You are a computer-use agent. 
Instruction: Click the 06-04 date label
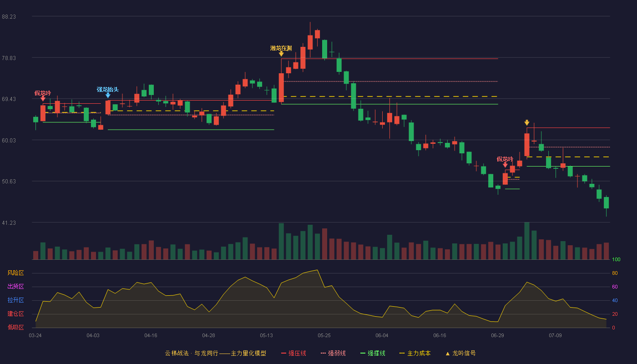[382, 335]
